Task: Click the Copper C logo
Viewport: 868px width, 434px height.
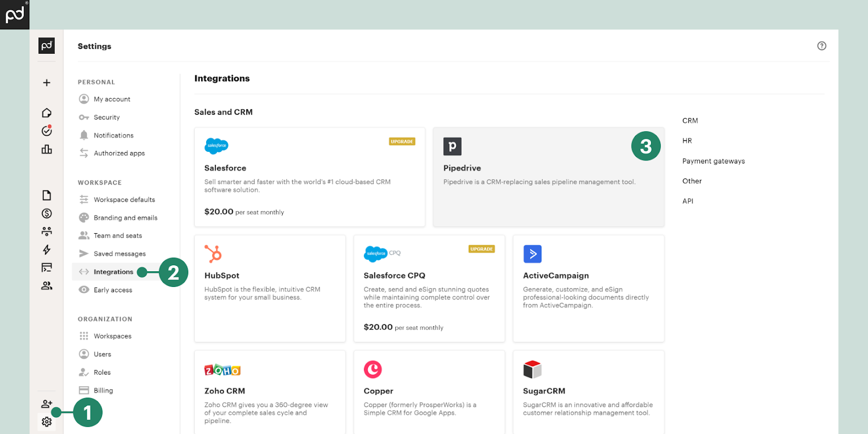Action: (373, 369)
